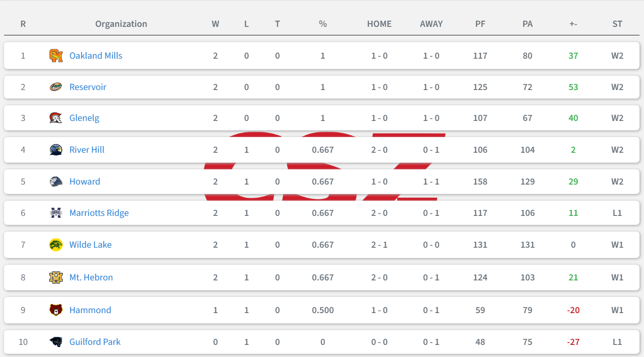The width and height of the screenshot is (644, 357).
Task: Click the Guilford Park panther logo
Action: tap(56, 342)
